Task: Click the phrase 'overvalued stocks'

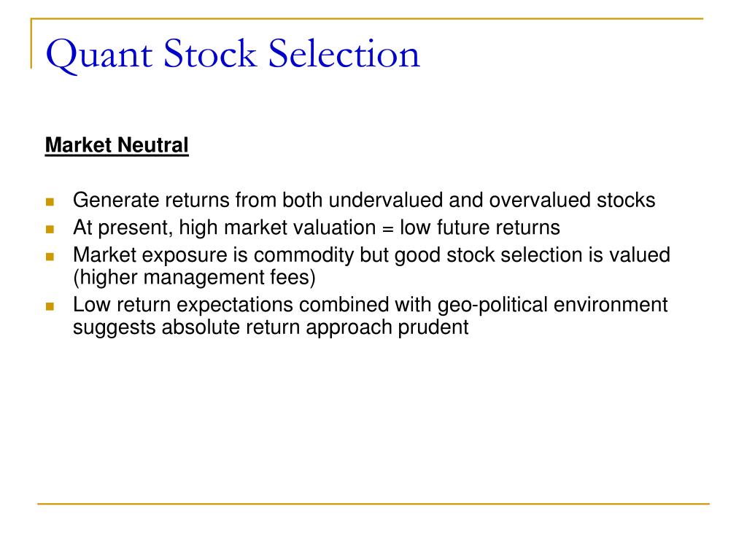Action: (x=572, y=200)
